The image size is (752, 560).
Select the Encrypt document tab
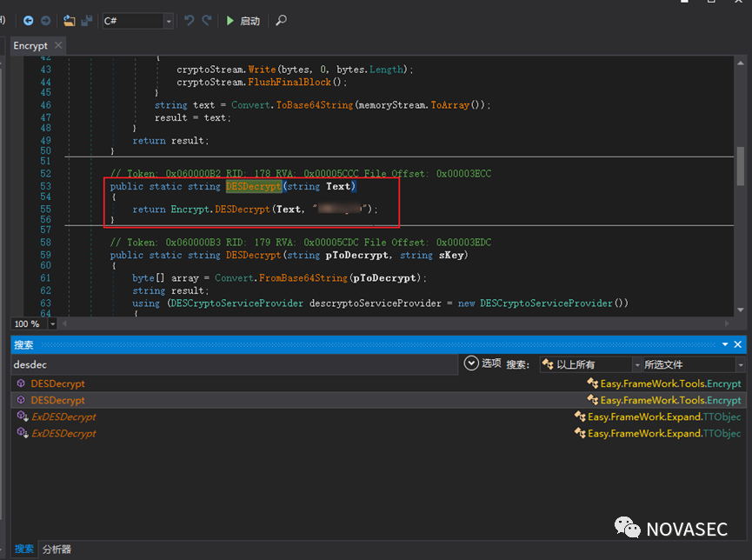[x=30, y=45]
